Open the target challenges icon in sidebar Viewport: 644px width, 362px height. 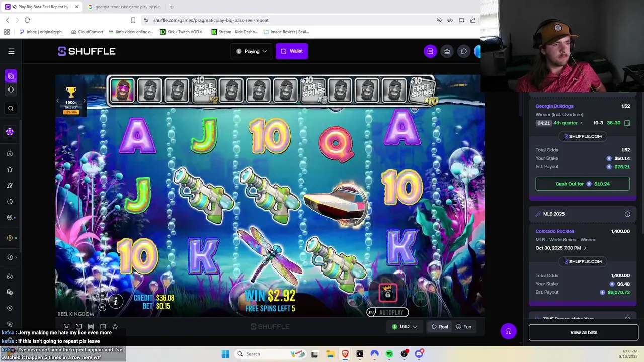pyautogui.click(x=10, y=218)
